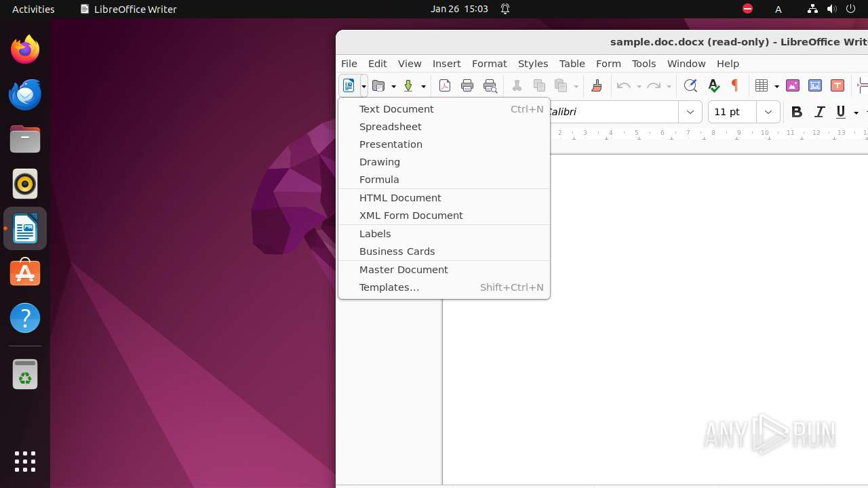Choose Spreadsheet from the New menu

443,126
